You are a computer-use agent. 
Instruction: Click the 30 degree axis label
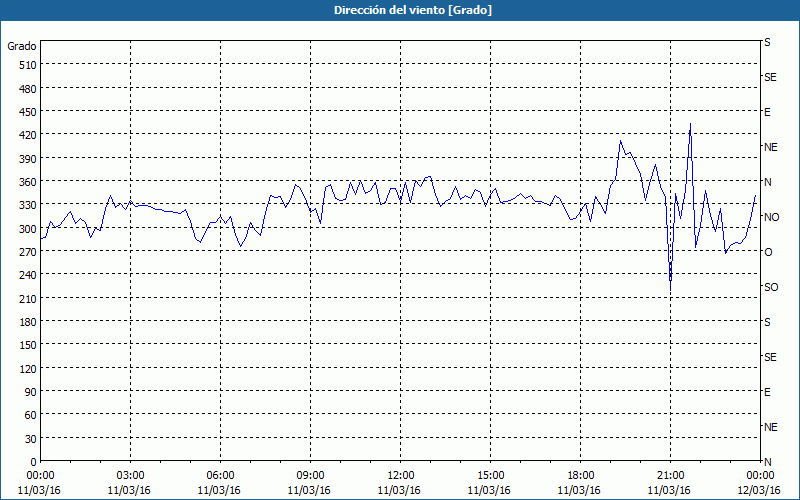point(31,439)
